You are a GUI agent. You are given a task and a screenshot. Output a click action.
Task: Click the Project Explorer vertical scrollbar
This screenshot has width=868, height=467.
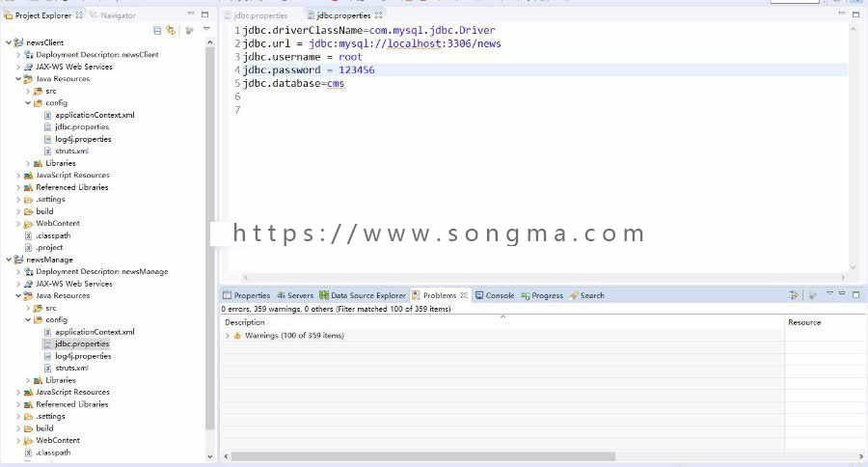[210, 238]
